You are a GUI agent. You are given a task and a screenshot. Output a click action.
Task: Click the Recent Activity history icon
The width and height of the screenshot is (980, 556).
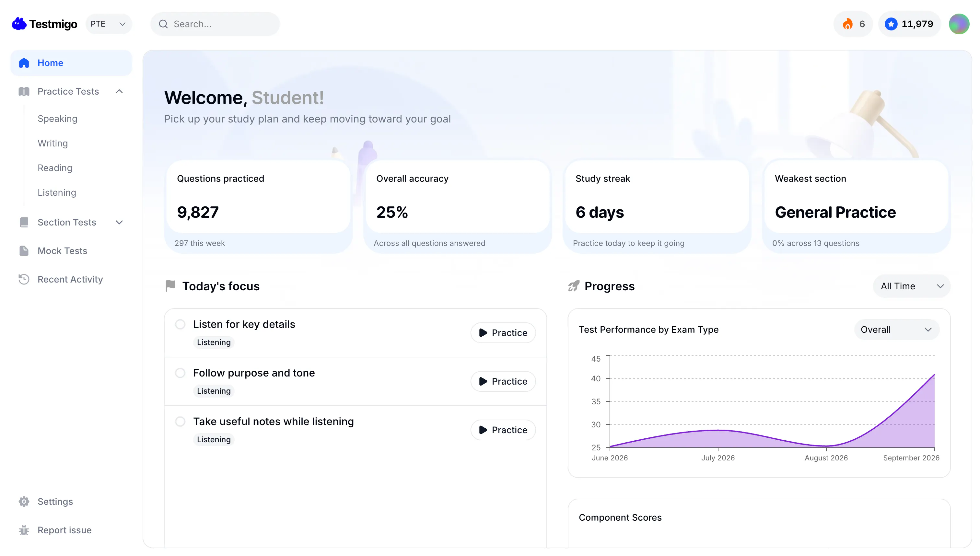pyautogui.click(x=24, y=279)
